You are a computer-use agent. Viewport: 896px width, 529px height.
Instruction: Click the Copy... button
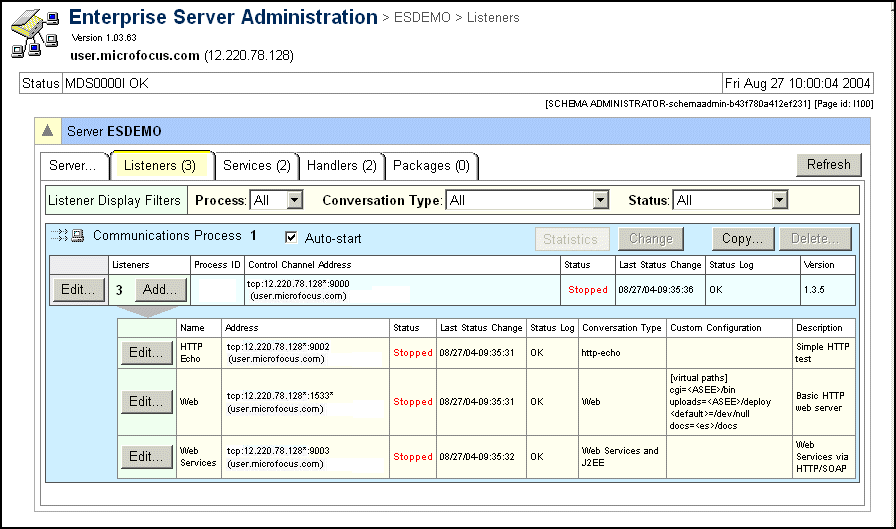pos(742,239)
